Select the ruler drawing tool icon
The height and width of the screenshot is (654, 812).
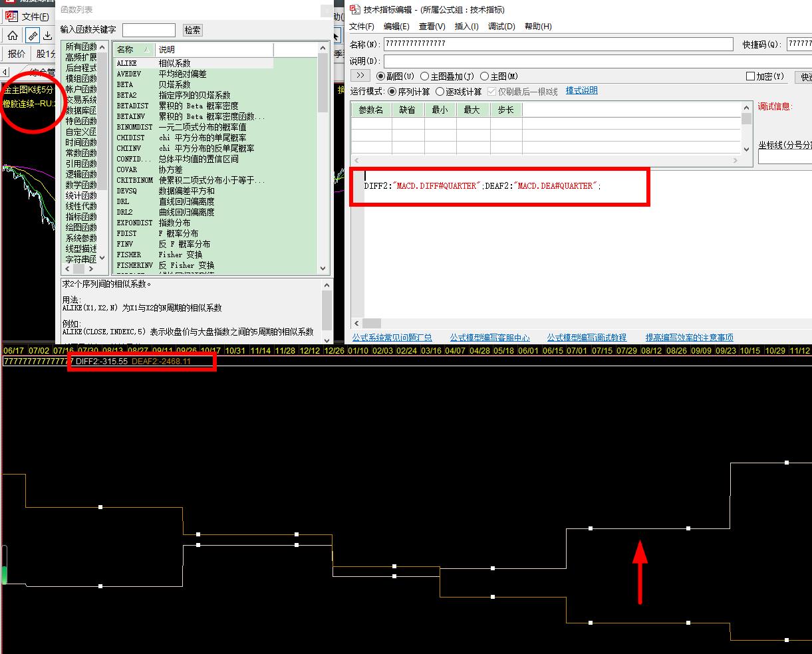pyautogui.click(x=32, y=36)
